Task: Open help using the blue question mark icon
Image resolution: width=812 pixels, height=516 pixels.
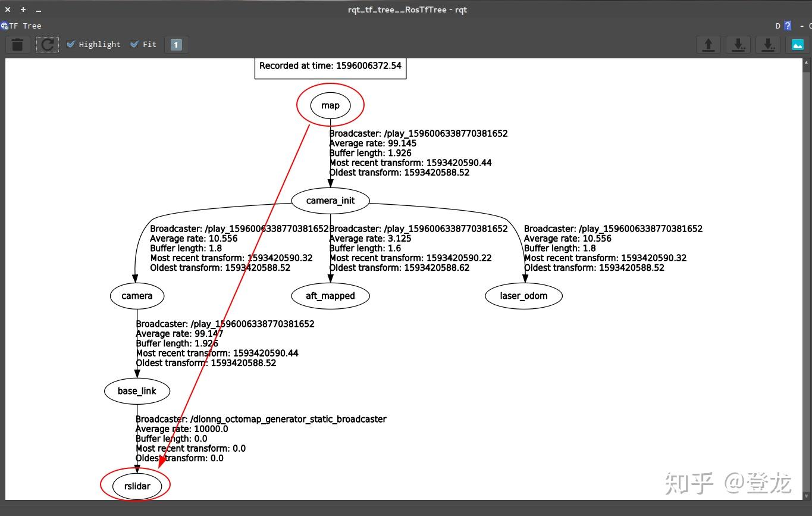Action: [x=786, y=26]
